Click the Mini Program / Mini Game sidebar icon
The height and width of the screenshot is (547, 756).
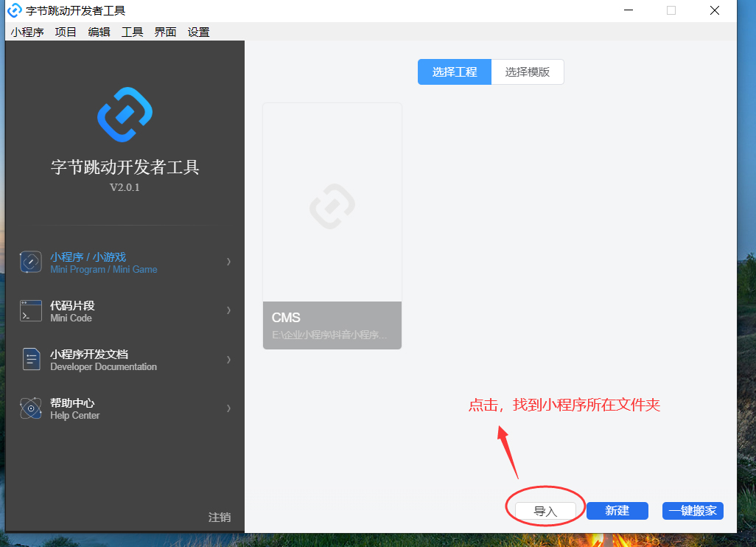click(30, 262)
